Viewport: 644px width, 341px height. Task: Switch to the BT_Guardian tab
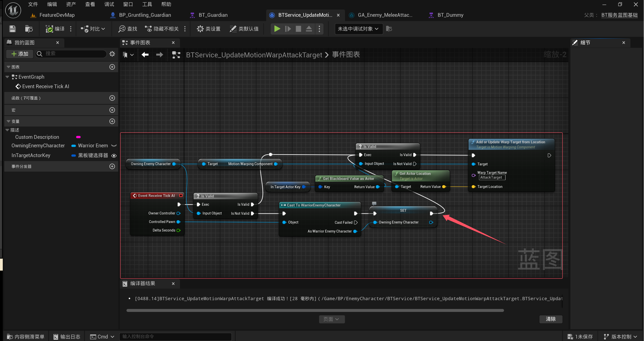point(213,15)
